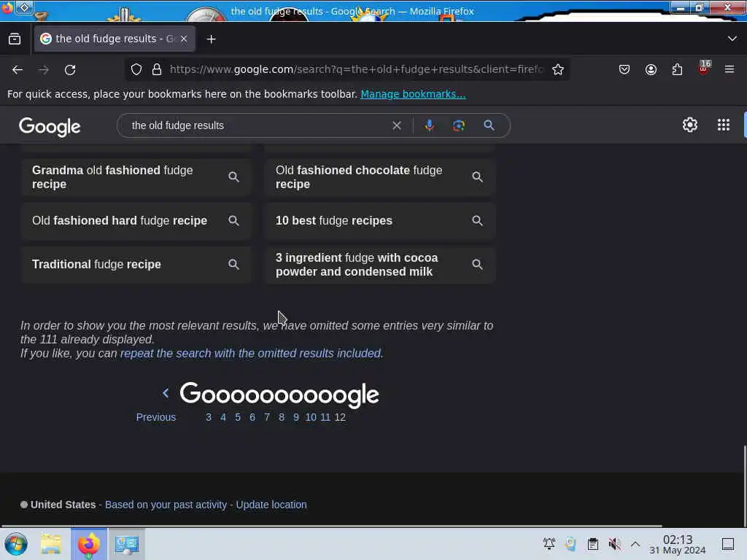Viewport: 747px width, 560px height.
Task: Repeat search with omitted results included
Action: click(x=251, y=354)
